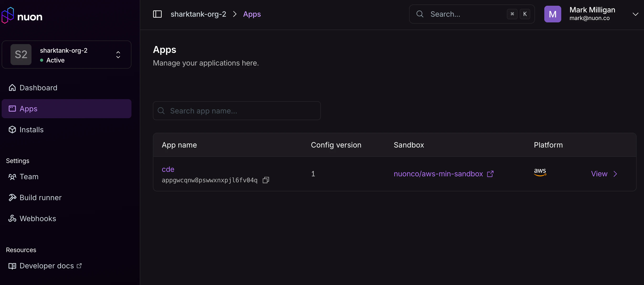Viewport: 644px width, 285px height.
Task: Focus the global Search field
Action: pos(472,14)
